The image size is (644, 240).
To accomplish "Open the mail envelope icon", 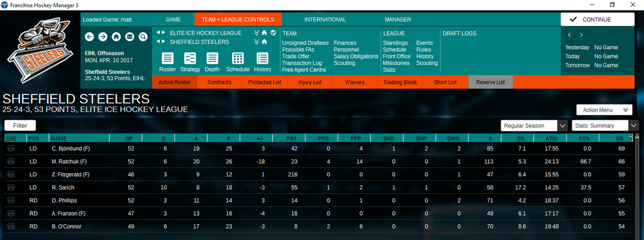I will [130, 37].
